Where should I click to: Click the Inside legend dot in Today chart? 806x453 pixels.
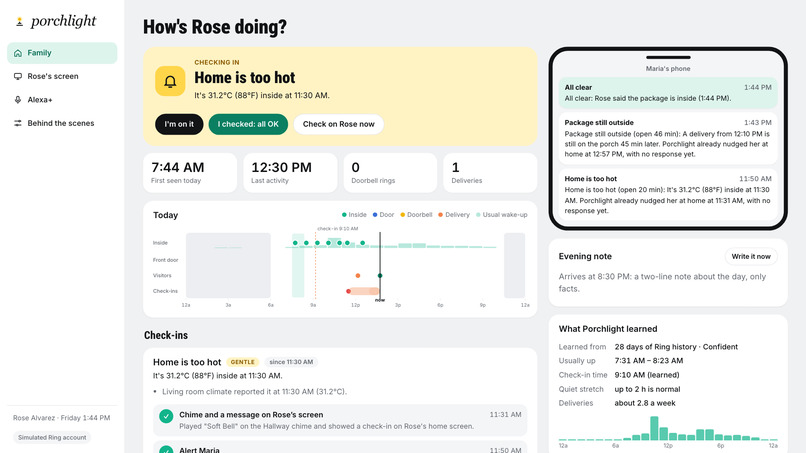(x=344, y=215)
